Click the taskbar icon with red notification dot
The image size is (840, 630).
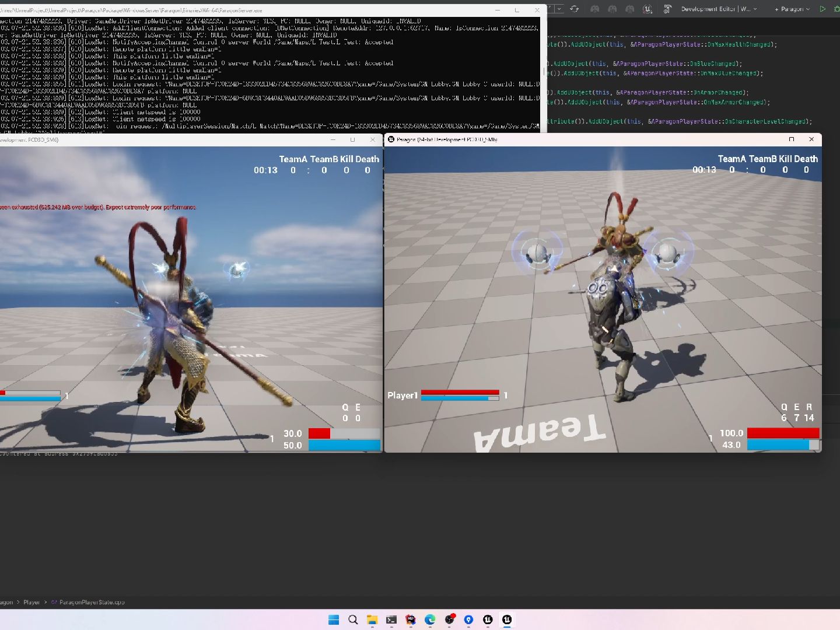click(449, 619)
